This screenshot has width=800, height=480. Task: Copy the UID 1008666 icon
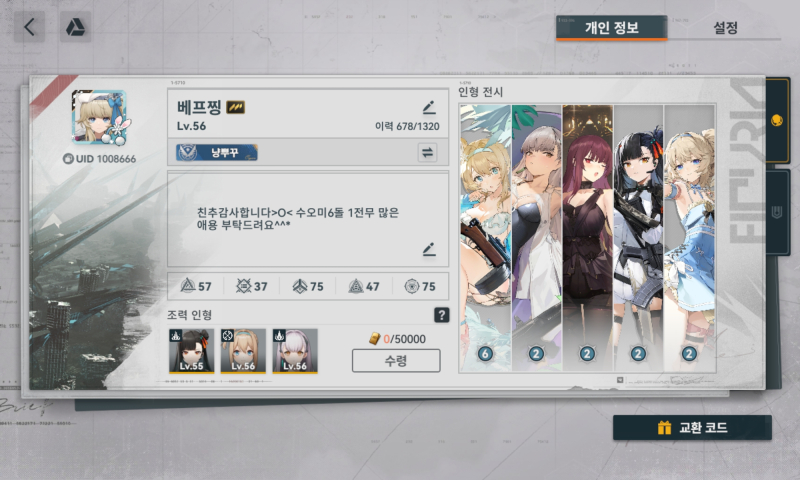(68, 159)
